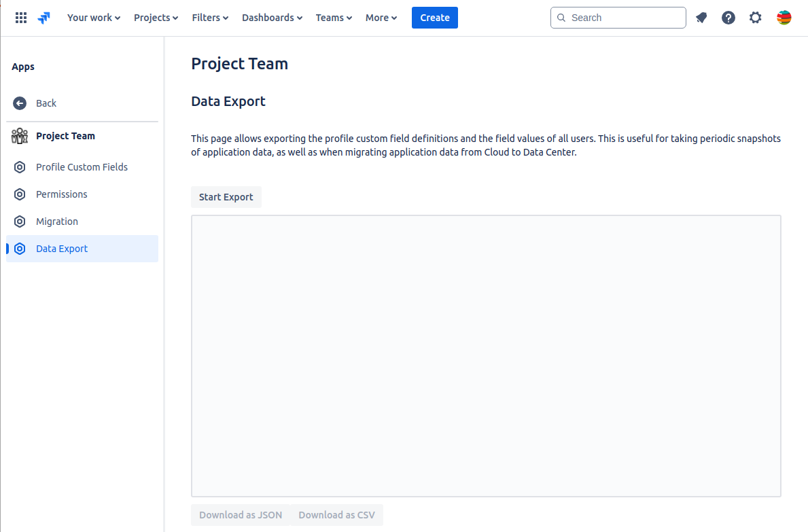This screenshot has width=808, height=532.
Task: Expand the Dashboards menu
Action: pyautogui.click(x=272, y=18)
